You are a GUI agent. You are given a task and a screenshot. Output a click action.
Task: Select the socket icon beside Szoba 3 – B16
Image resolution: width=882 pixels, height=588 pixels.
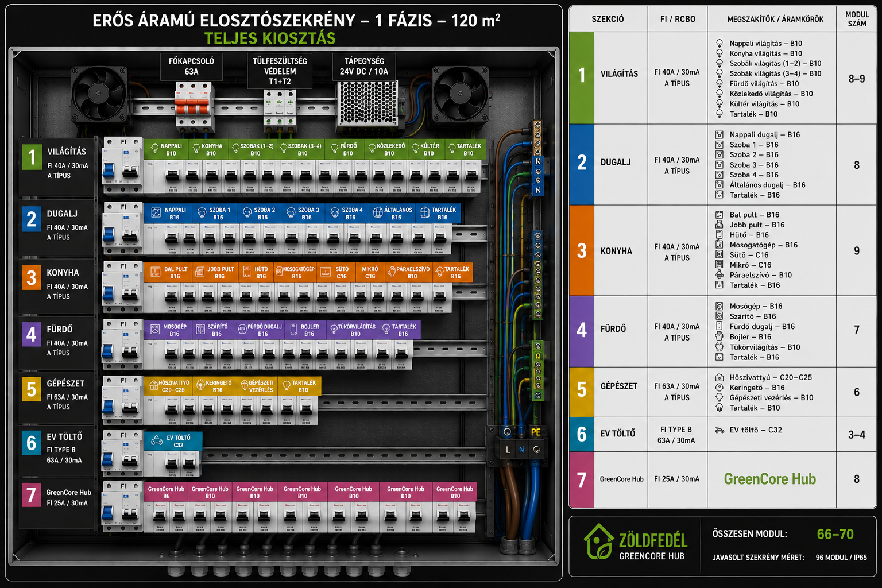(x=719, y=165)
